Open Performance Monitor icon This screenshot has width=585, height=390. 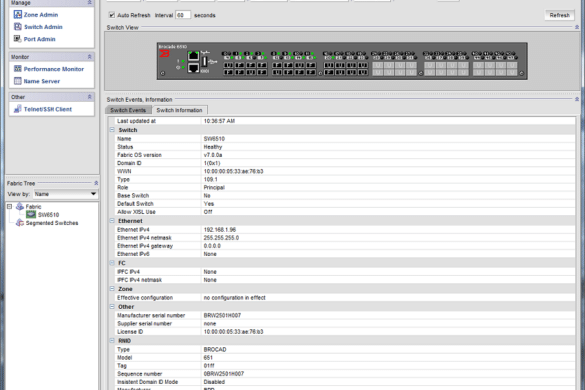tap(18, 69)
